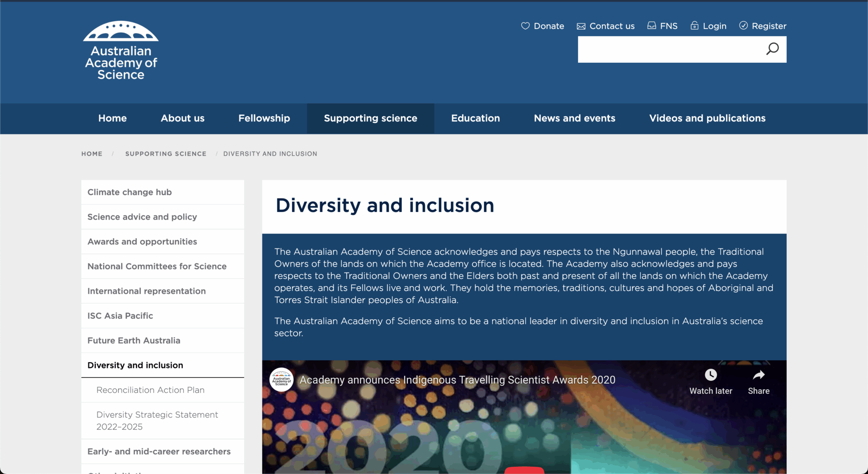
Task: Select ISC Asia Pacific in sidebar
Action: coord(163,316)
